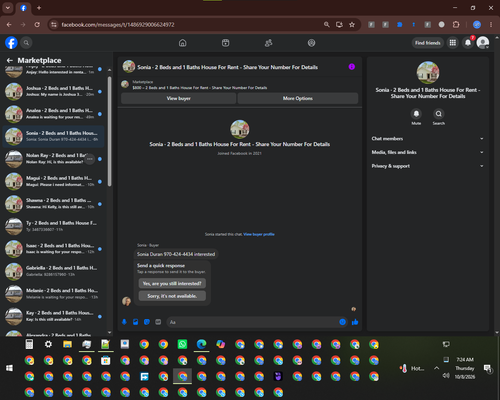This screenshot has width=500, height=400.
Task: Click the purple conversation information icon
Action: tap(352, 67)
